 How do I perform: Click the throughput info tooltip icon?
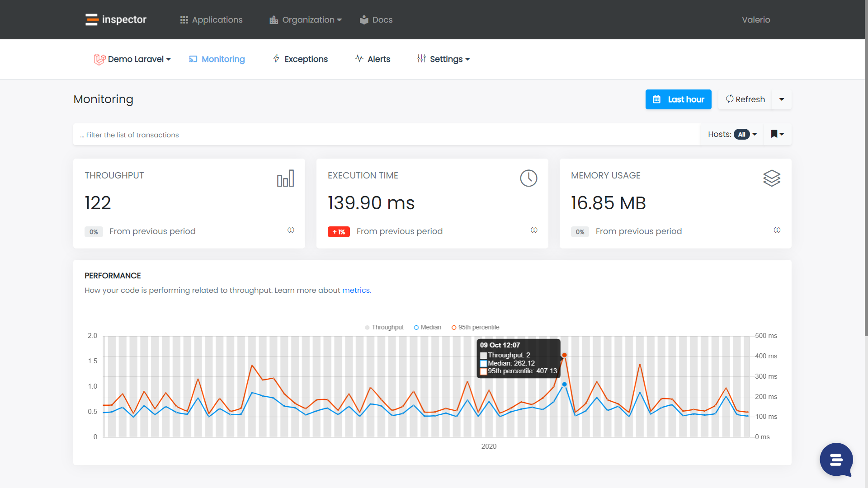pyautogui.click(x=291, y=230)
